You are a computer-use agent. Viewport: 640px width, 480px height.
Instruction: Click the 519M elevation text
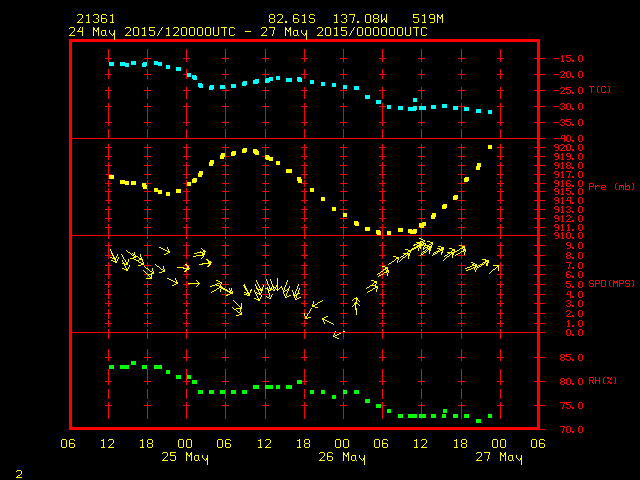coord(427,19)
